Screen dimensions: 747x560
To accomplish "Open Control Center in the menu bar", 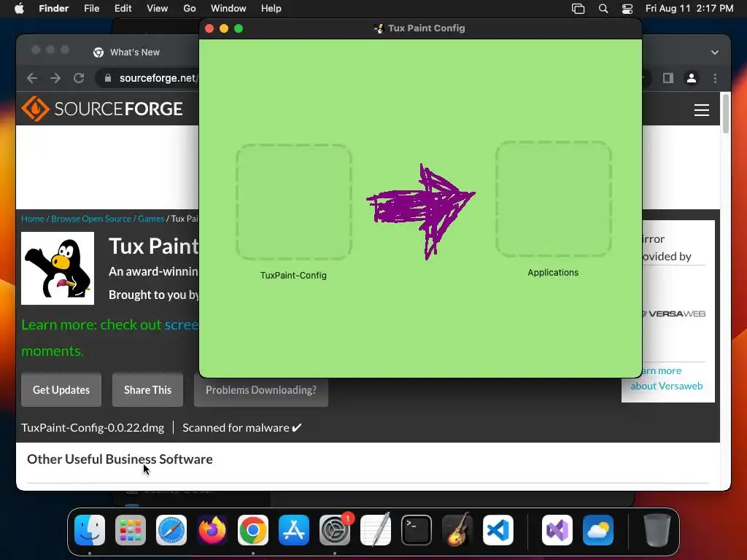I will coord(627,9).
